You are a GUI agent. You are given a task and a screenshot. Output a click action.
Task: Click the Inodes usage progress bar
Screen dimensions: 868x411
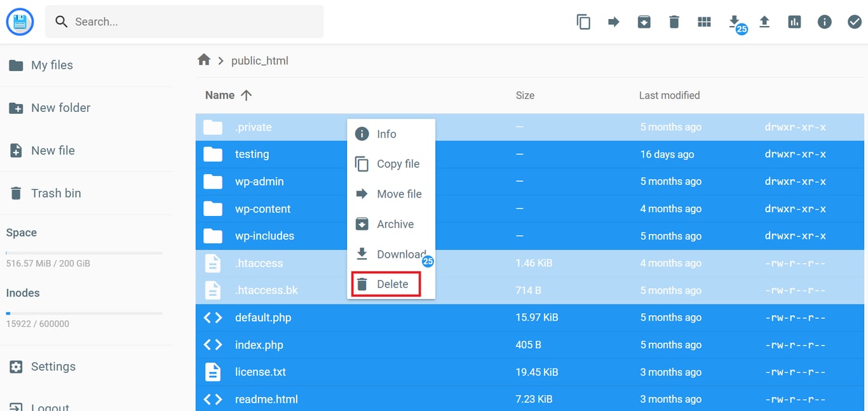click(83, 313)
